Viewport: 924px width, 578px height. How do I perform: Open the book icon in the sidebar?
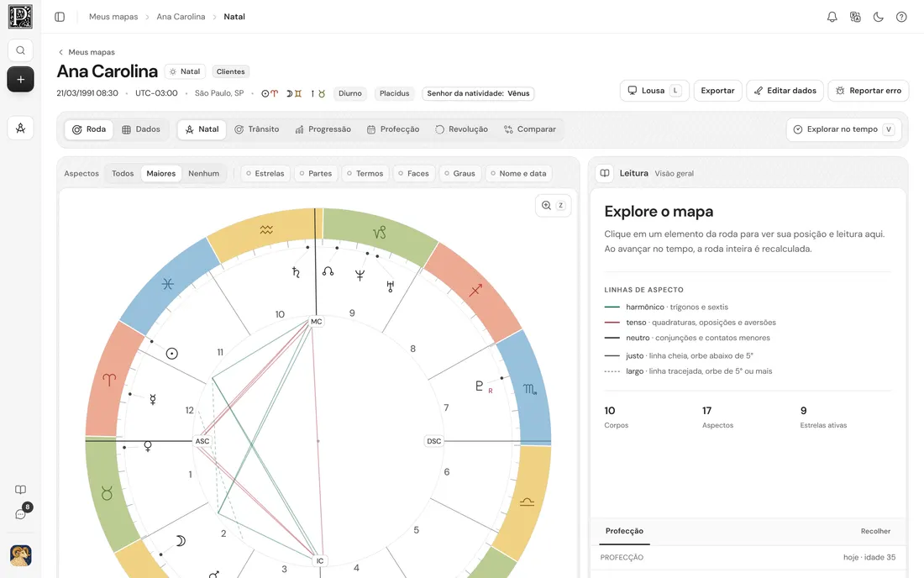click(x=21, y=490)
